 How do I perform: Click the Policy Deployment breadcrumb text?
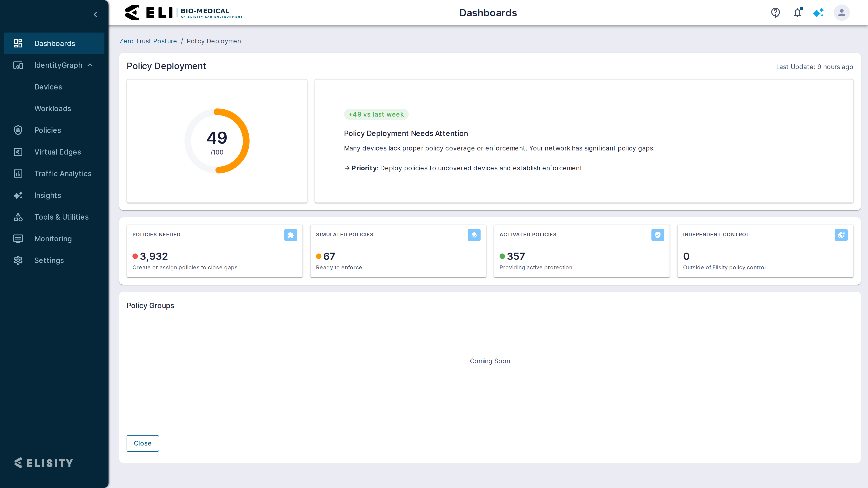click(x=215, y=41)
